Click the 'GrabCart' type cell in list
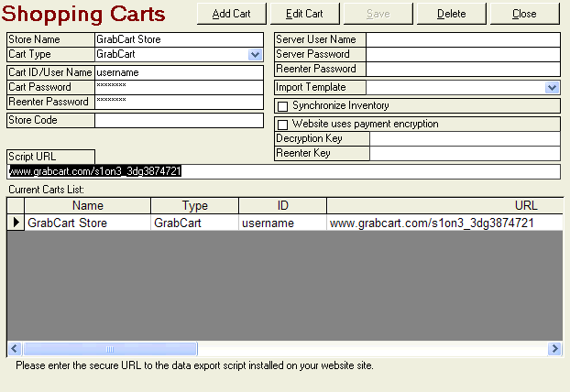 pyautogui.click(x=195, y=223)
